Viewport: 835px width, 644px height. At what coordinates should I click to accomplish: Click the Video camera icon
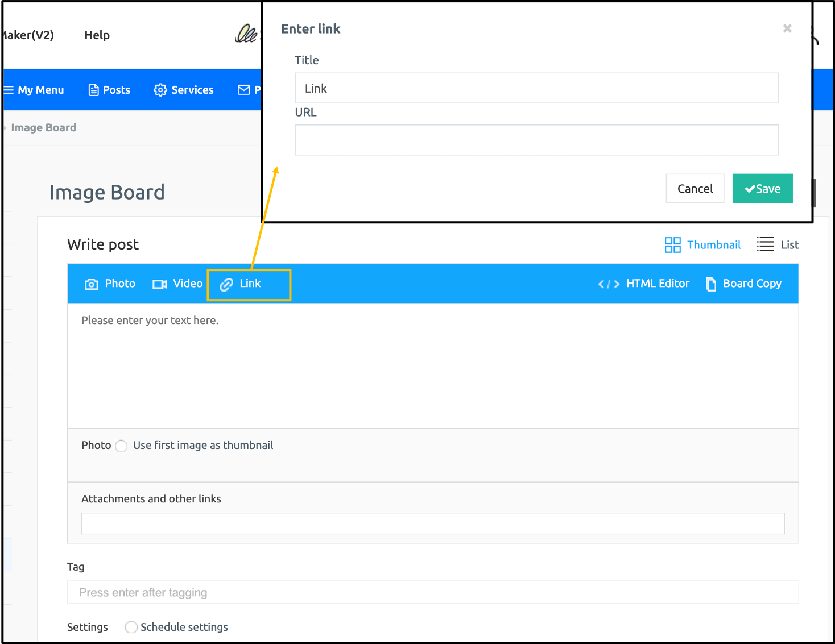pos(159,284)
